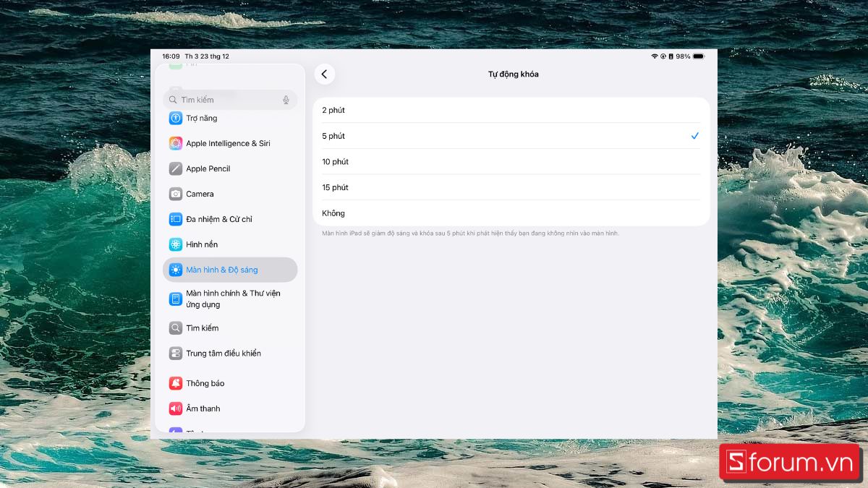Open Apple Pencil settings label

tap(208, 168)
